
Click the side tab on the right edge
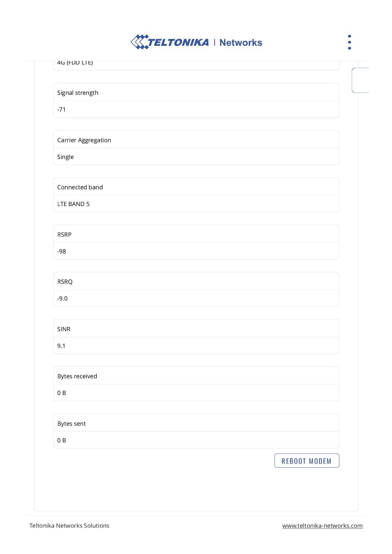(x=360, y=80)
